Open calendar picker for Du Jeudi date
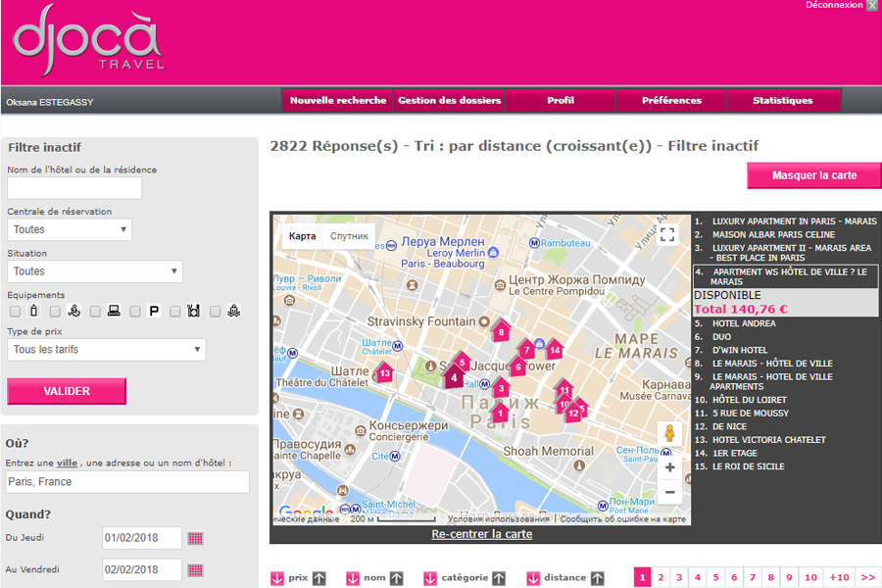 [195, 538]
